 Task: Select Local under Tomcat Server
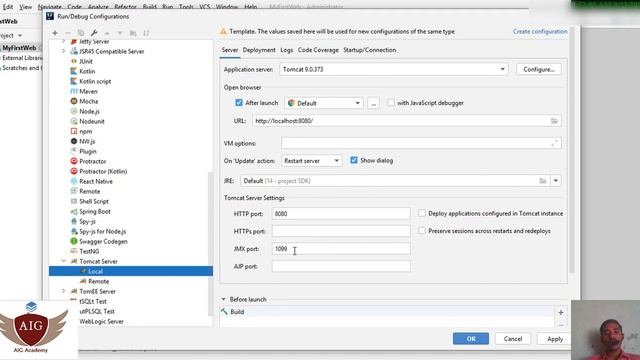point(131,271)
